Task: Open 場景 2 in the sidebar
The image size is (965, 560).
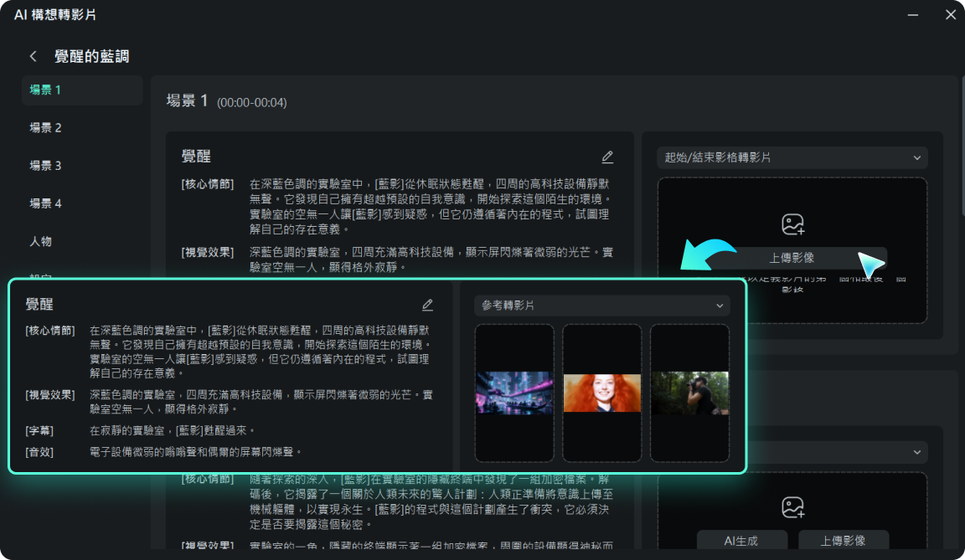Action: pyautogui.click(x=45, y=128)
